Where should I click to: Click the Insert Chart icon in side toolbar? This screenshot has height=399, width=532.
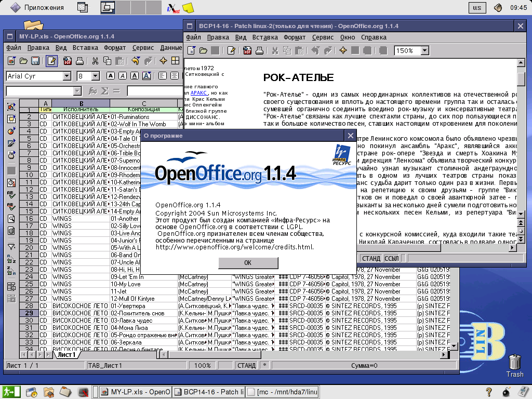click(11, 131)
